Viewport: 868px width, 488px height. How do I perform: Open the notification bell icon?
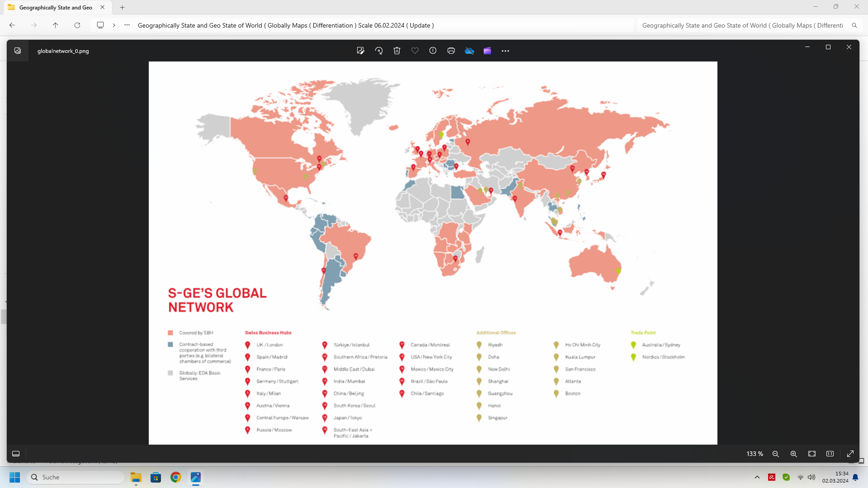(855, 477)
